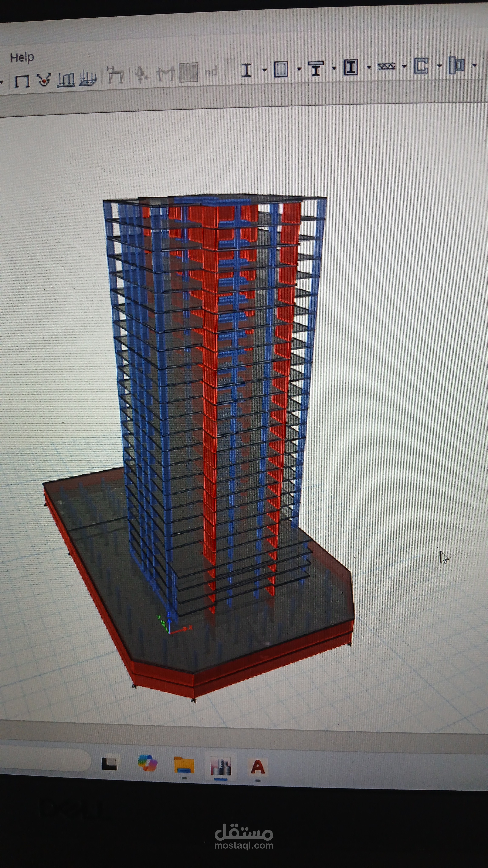The height and width of the screenshot is (868, 488).
Task: Open dropdown next to C-shape wall icon
Action: [x=439, y=65]
